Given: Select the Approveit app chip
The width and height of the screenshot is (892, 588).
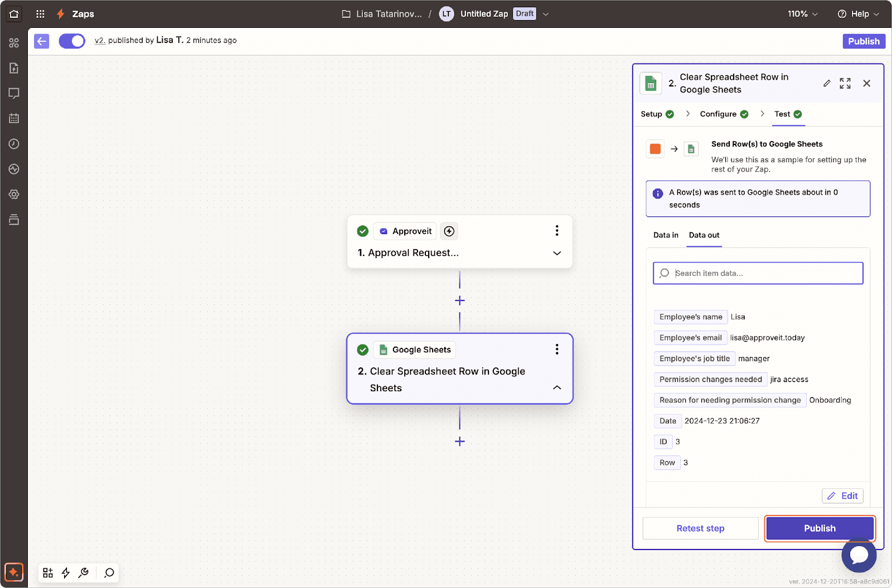Looking at the screenshot, I should click(x=405, y=231).
